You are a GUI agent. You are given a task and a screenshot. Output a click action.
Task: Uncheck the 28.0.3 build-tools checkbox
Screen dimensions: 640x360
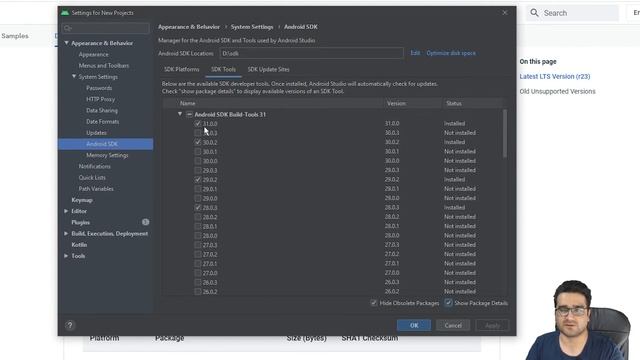tap(198, 207)
